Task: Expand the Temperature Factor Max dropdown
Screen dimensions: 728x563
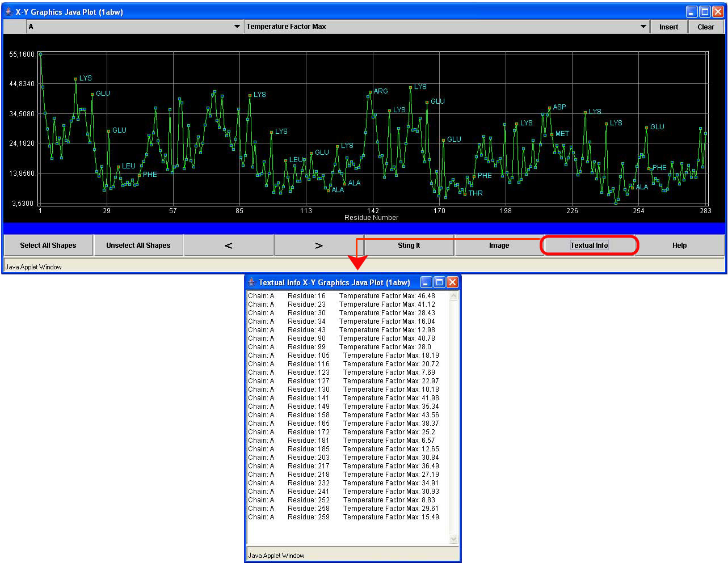Action: click(447, 27)
